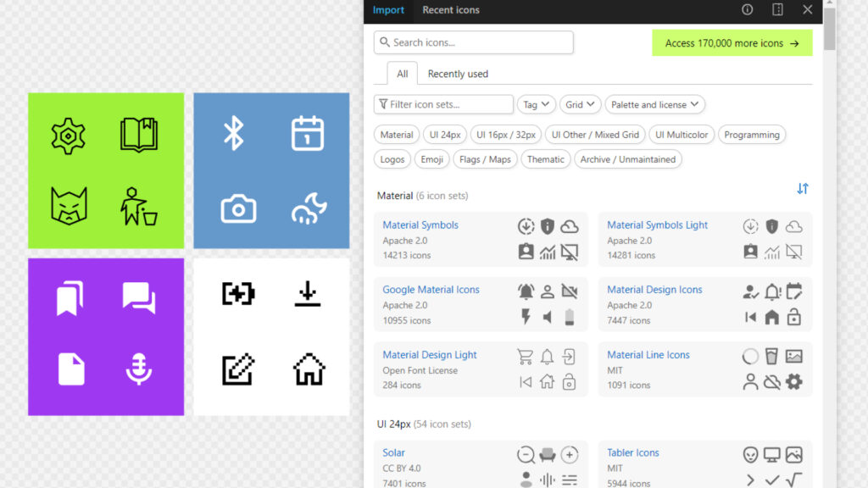Toggle the sort order arrows icon
Image resolution: width=868 pixels, height=488 pixels.
point(803,189)
